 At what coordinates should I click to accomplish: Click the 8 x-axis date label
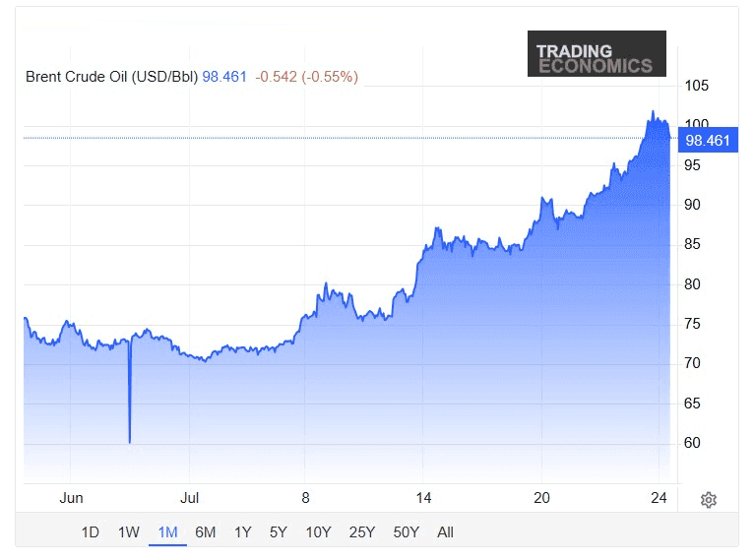pos(305,498)
